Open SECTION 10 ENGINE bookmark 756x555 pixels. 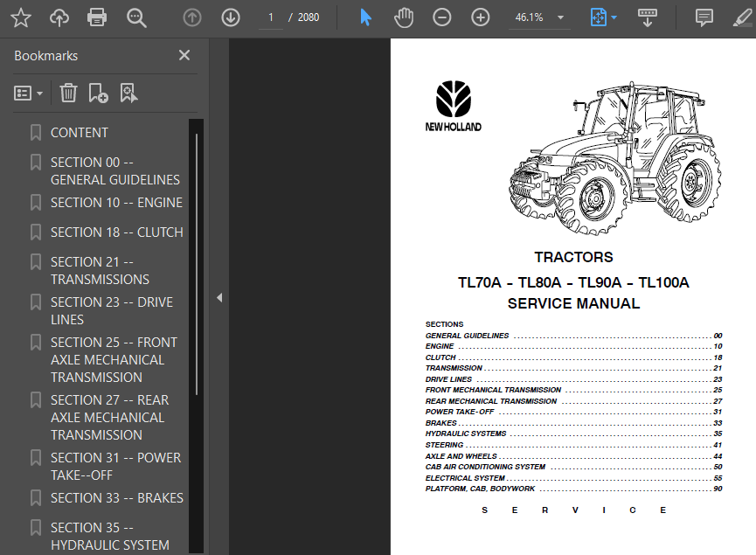(117, 203)
